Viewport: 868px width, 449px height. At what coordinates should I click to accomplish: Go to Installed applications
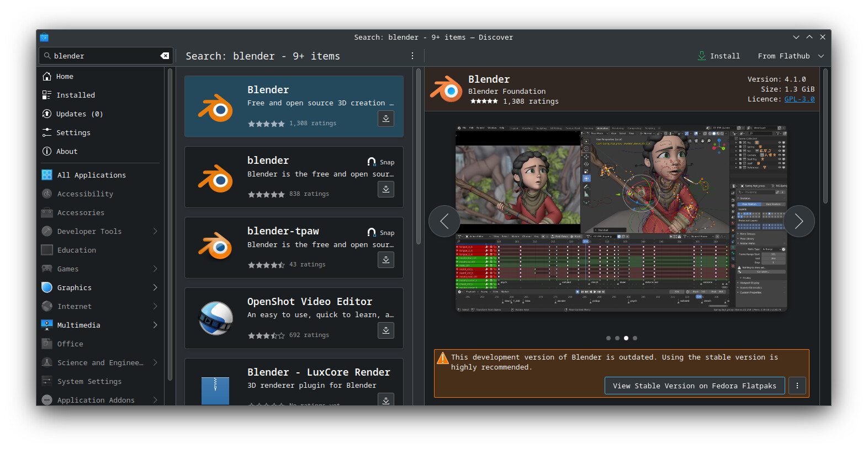pyautogui.click(x=102, y=95)
